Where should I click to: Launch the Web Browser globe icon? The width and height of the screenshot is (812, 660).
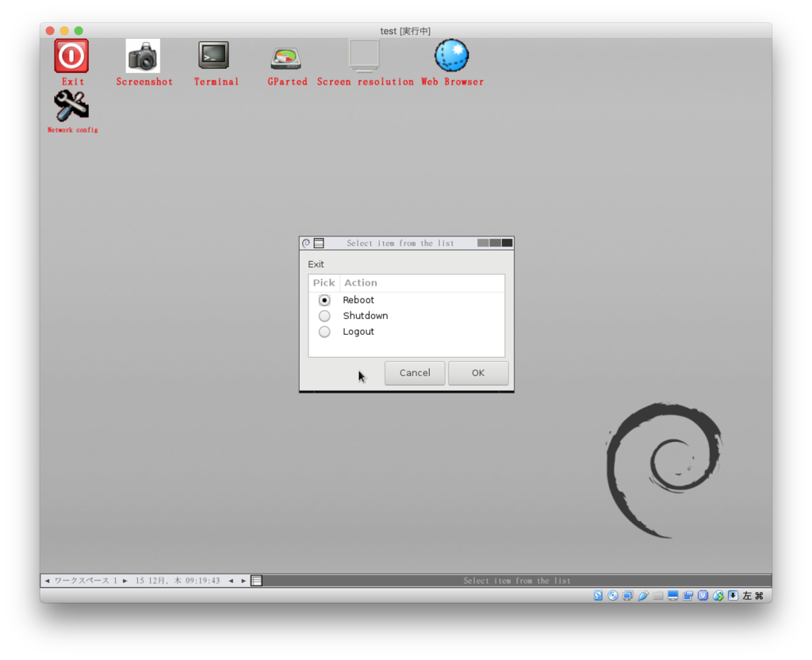(x=451, y=56)
